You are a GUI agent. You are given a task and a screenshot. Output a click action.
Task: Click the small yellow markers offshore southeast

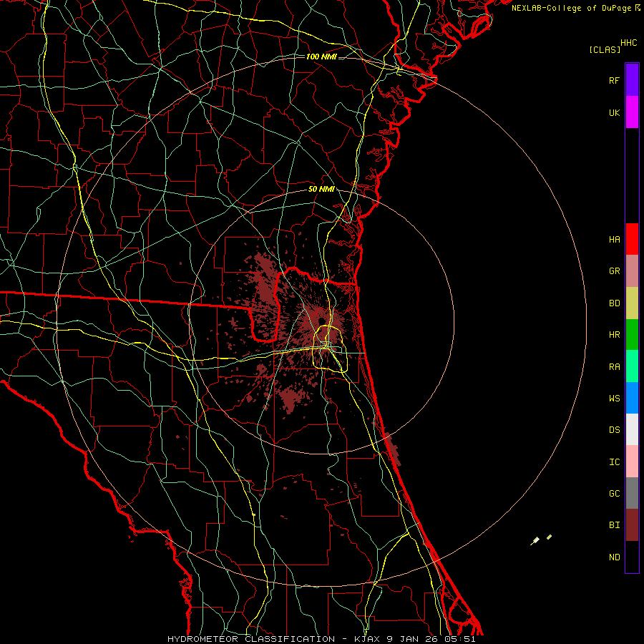pos(541,540)
